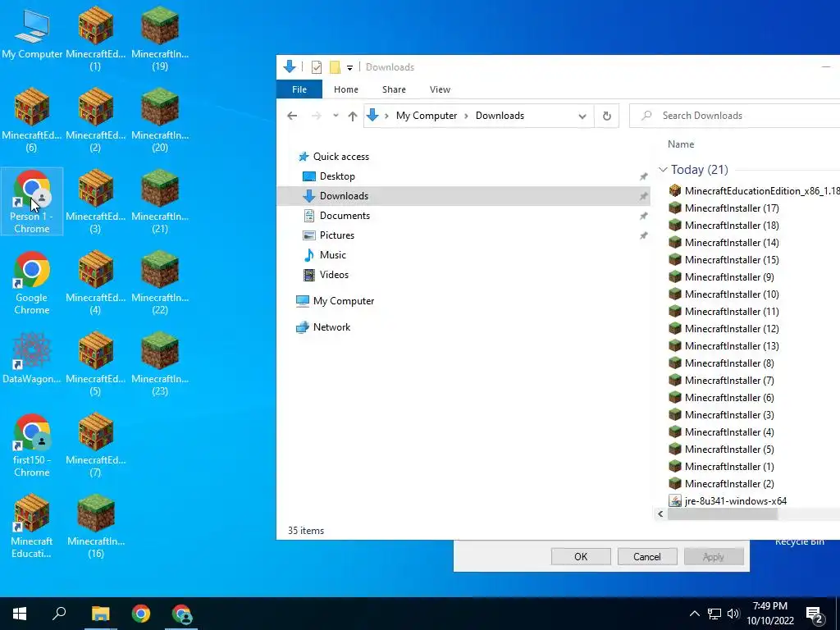Click the New folder icon in title bar
Viewport: 840px width, 630px height.
(x=335, y=67)
